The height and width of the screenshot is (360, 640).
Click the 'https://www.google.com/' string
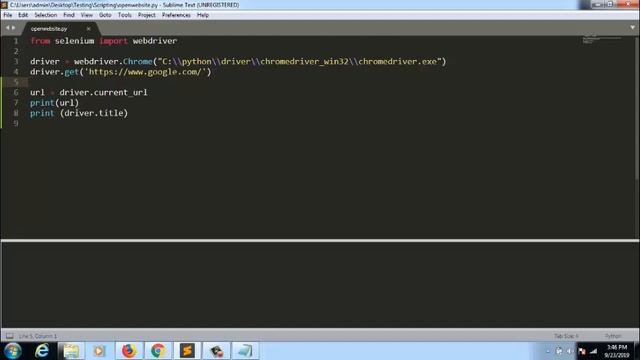click(x=145, y=72)
